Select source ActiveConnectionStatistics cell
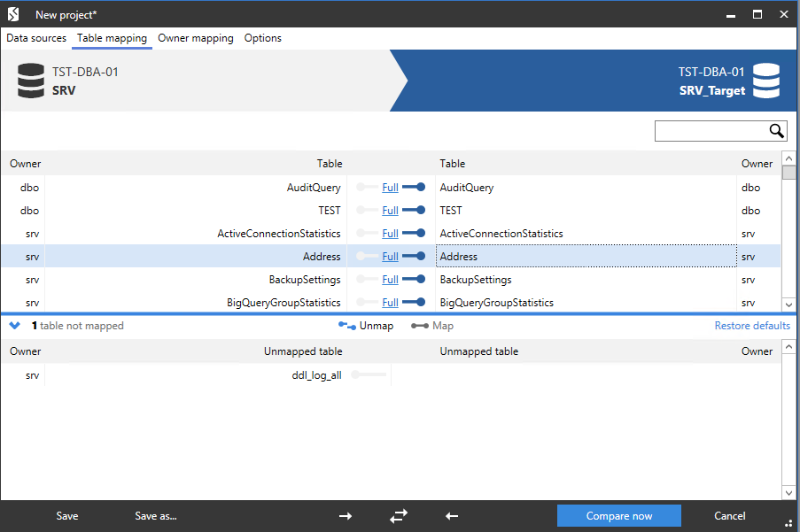The height and width of the screenshot is (532, 800). [x=196, y=233]
